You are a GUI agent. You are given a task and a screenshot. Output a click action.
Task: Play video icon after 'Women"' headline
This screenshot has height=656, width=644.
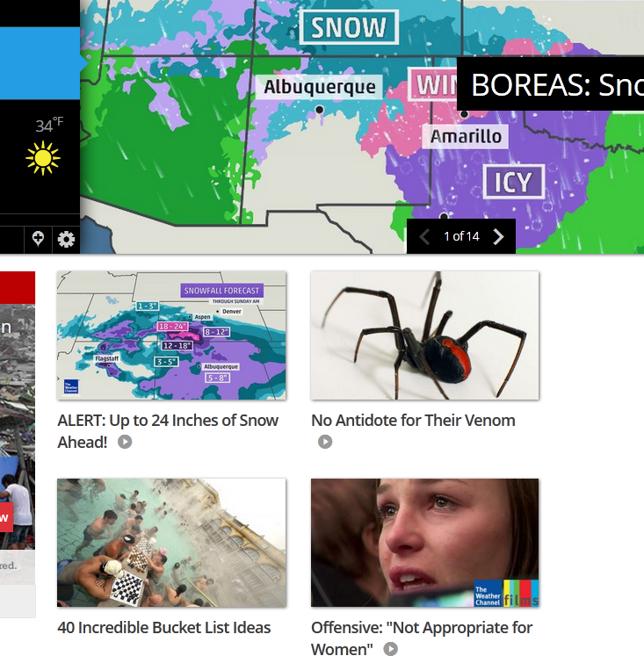(391, 649)
